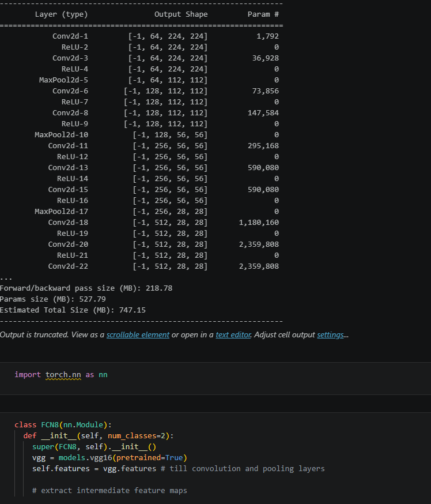Click the class FCN8 definition line
431x504 pixels.
click(63, 424)
